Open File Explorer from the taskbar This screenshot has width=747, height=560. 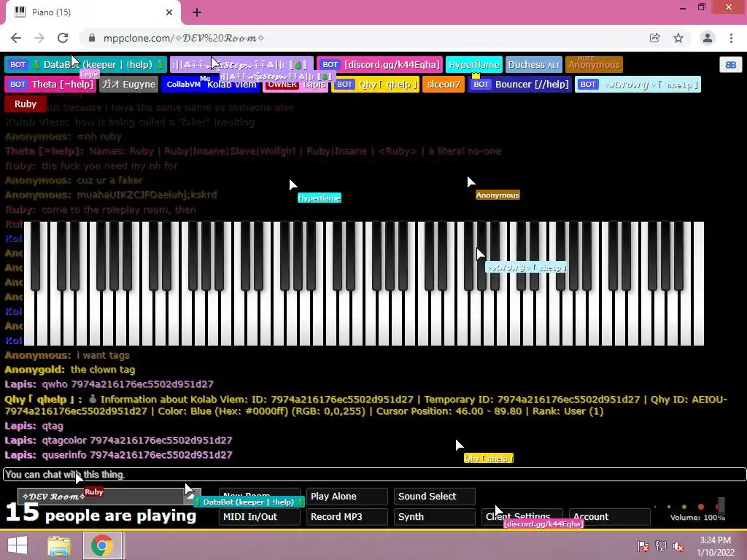point(59,545)
